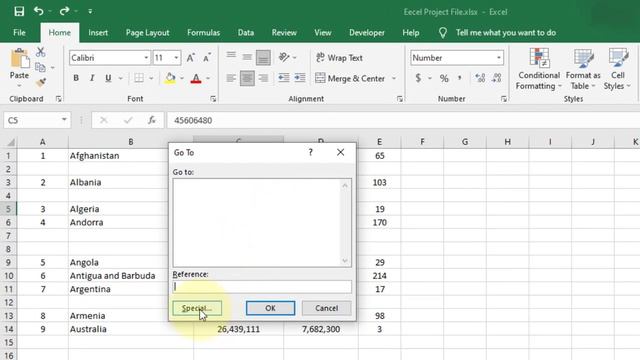This screenshot has height=360, width=640.
Task: Open Conditional Formatting menu
Action: 539,69
